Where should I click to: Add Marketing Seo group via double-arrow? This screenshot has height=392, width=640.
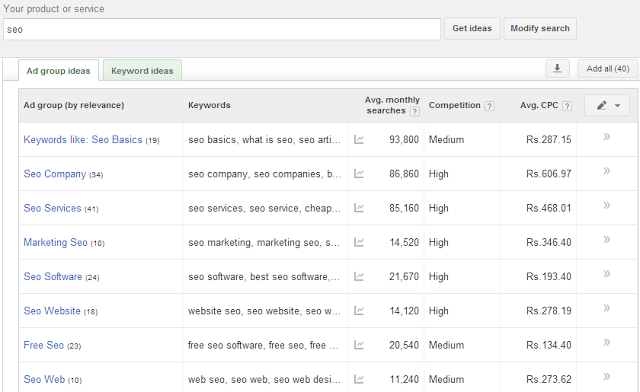click(x=607, y=239)
